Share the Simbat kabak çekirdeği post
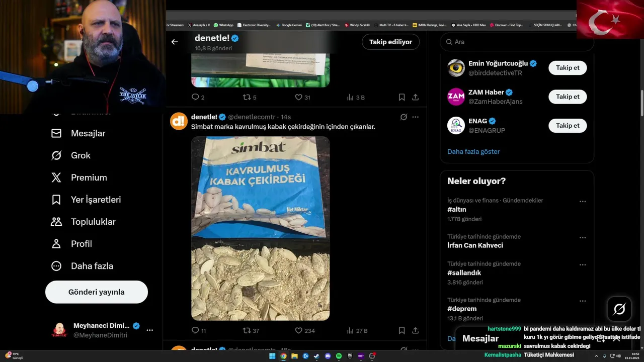 416,330
